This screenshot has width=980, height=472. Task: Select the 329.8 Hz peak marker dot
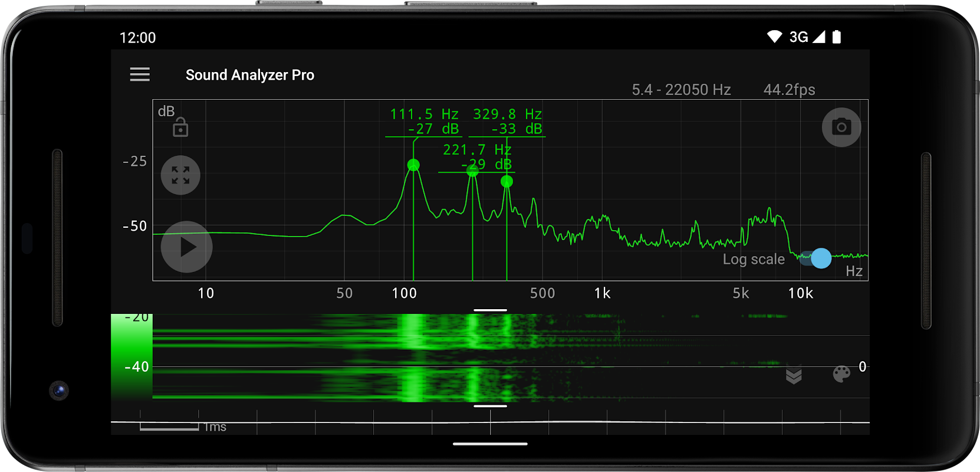507,182
